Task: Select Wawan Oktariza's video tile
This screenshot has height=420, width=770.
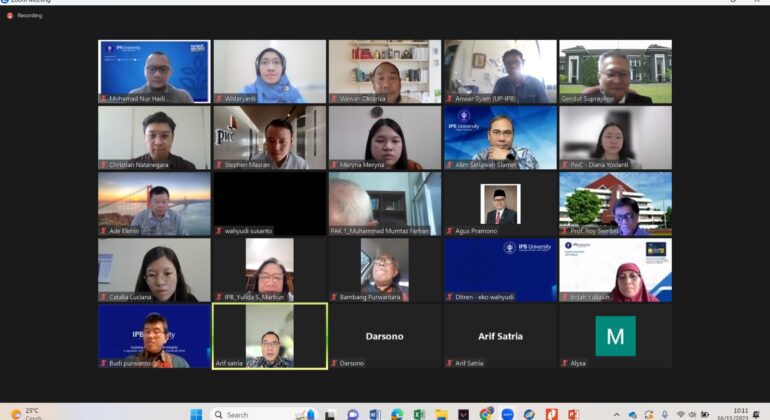Action: pos(385,72)
